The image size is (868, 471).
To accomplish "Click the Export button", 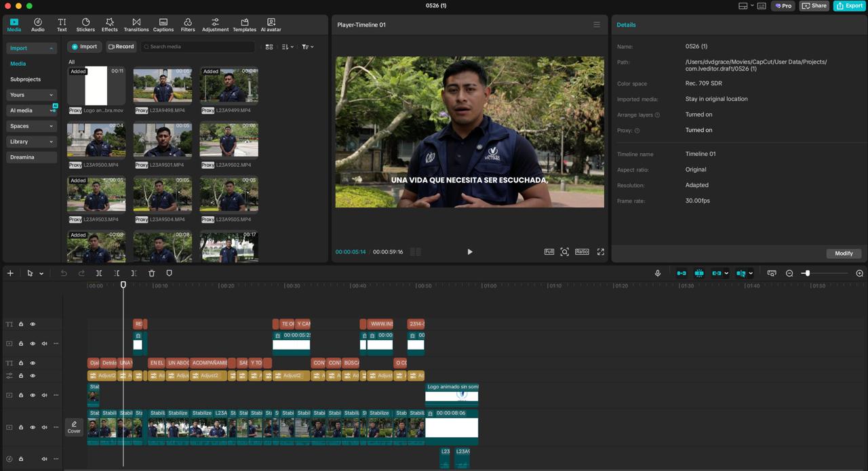I will point(850,5).
